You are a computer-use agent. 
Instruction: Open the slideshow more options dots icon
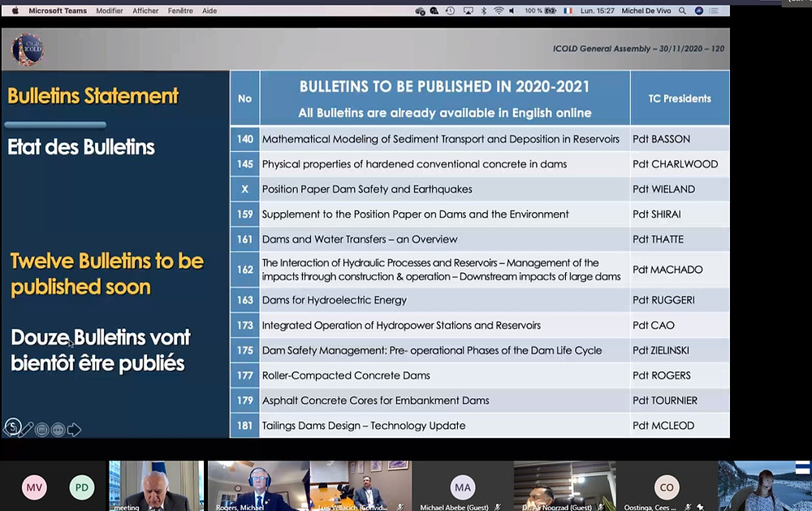coord(58,430)
